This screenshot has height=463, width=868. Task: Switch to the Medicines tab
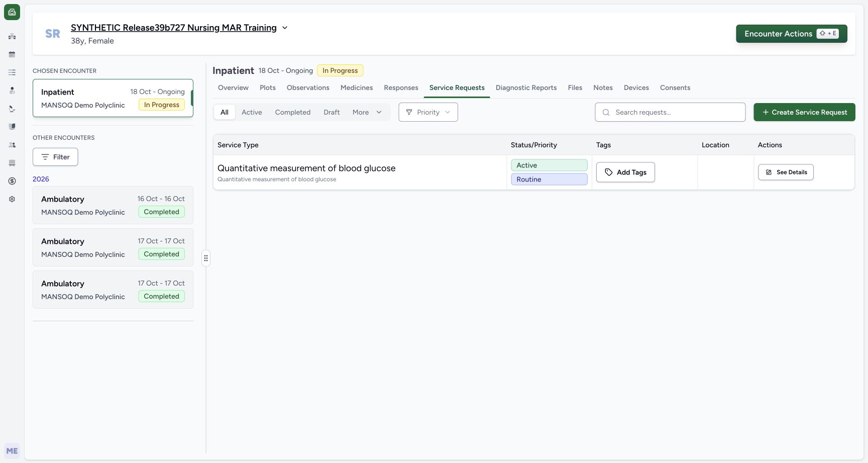coord(357,87)
